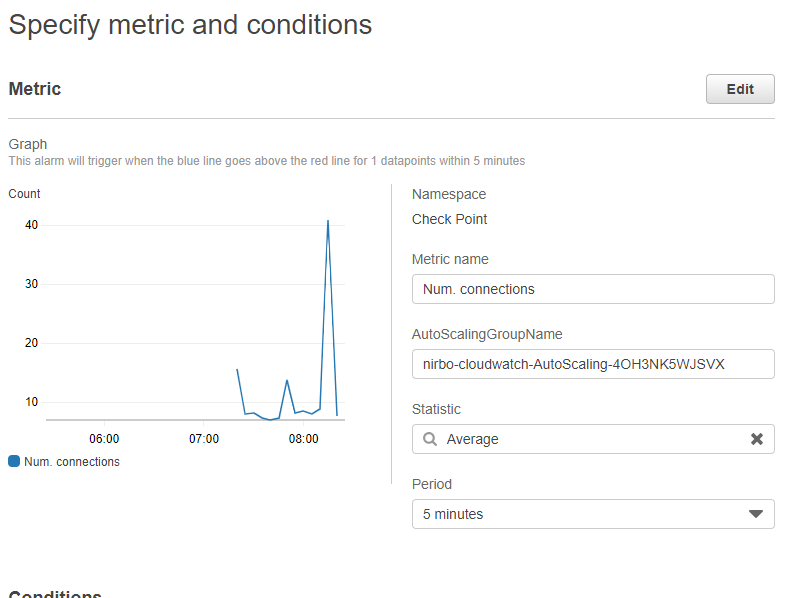The height and width of the screenshot is (598, 803).
Task: Click the Num. connections legend label
Action: [71, 462]
